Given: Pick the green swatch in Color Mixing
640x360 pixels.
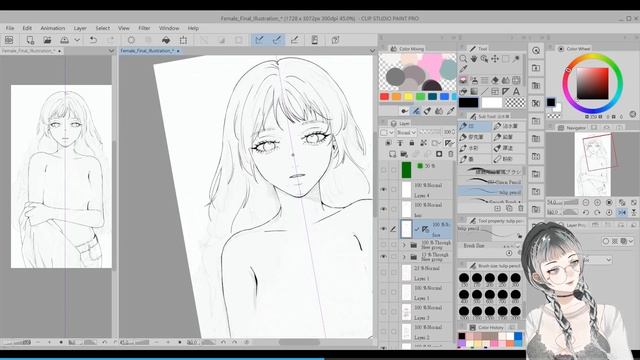Looking at the screenshot, I should pos(420,96).
